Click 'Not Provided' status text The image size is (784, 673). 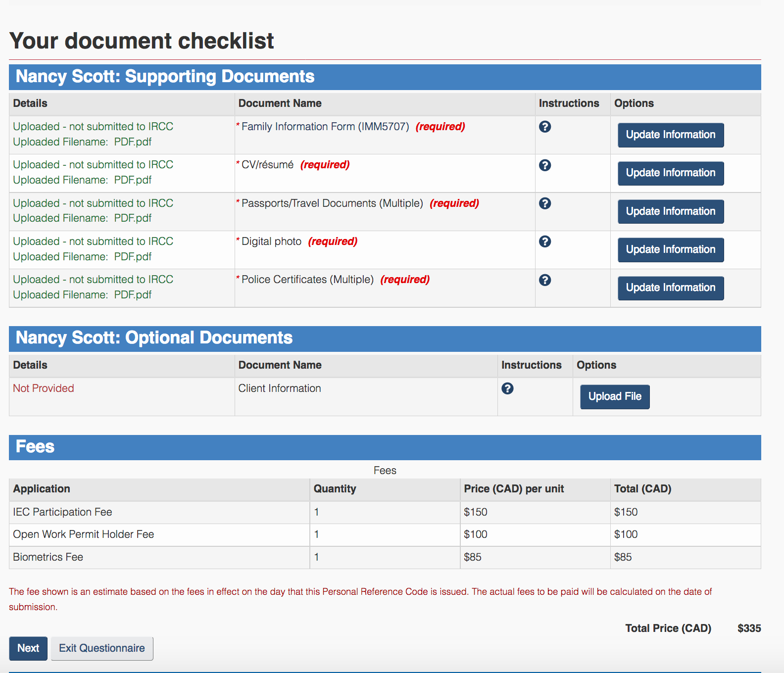(44, 388)
